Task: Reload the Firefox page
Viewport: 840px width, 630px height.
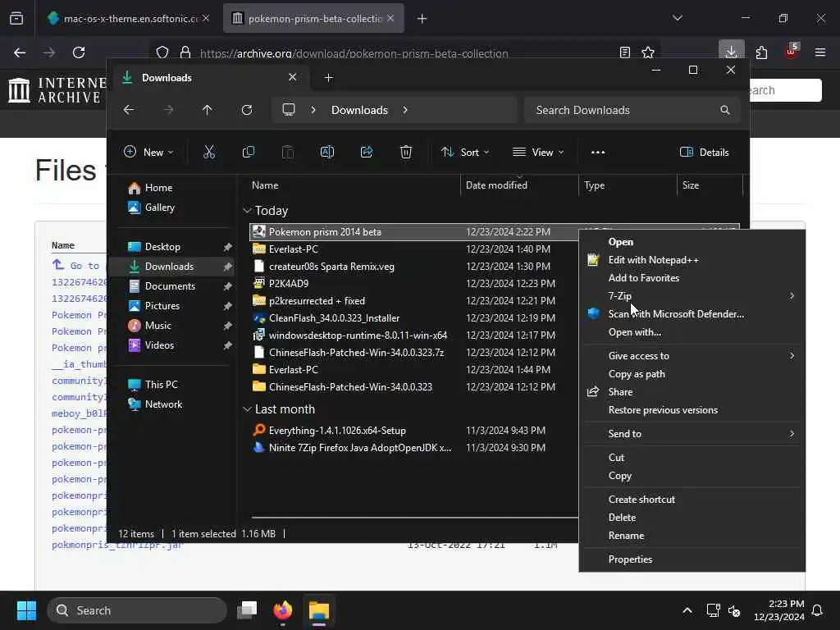Action: click(79, 52)
